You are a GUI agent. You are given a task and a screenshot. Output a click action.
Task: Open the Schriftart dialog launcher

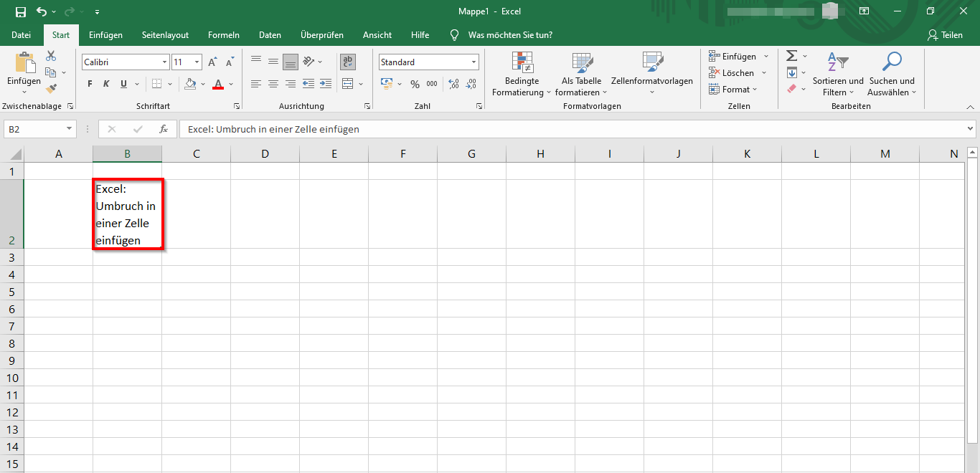(237, 106)
